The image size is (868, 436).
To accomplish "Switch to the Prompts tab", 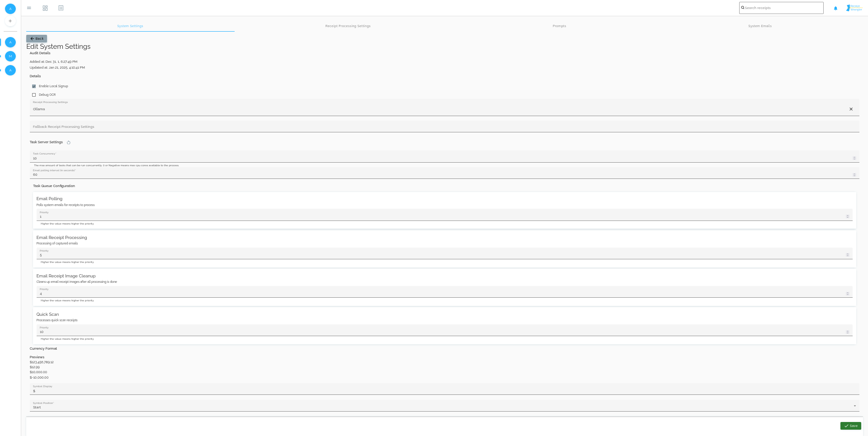I will click(x=559, y=26).
